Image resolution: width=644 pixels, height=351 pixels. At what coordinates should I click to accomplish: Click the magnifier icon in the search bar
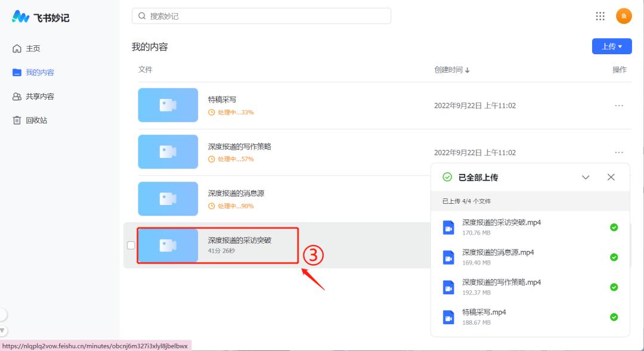coord(141,15)
